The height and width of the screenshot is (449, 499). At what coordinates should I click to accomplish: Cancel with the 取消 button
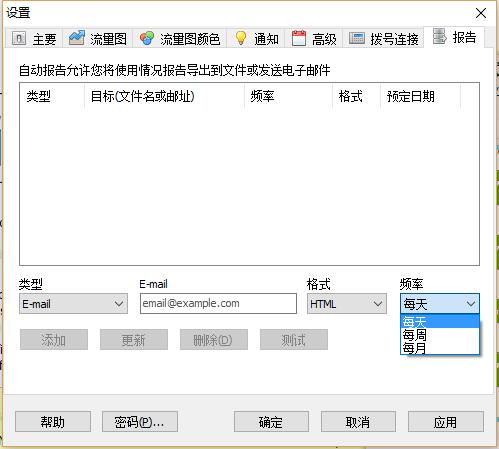[358, 422]
